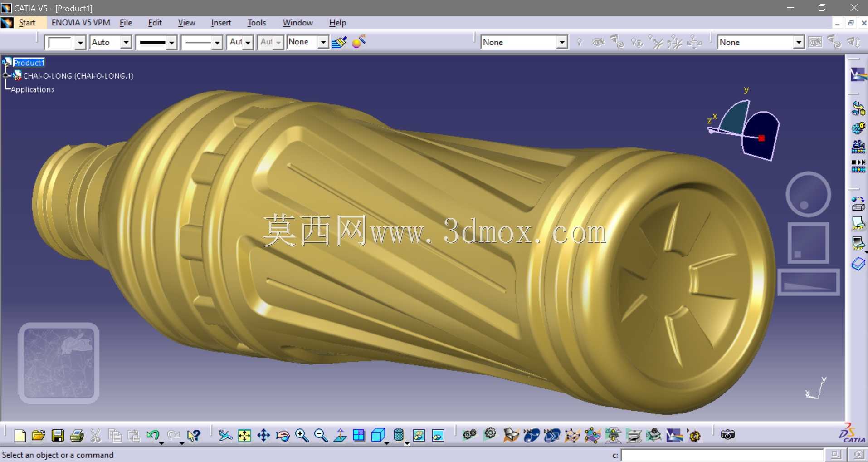Create a new document with the New icon
The width and height of the screenshot is (868, 462).
pyautogui.click(x=20, y=436)
